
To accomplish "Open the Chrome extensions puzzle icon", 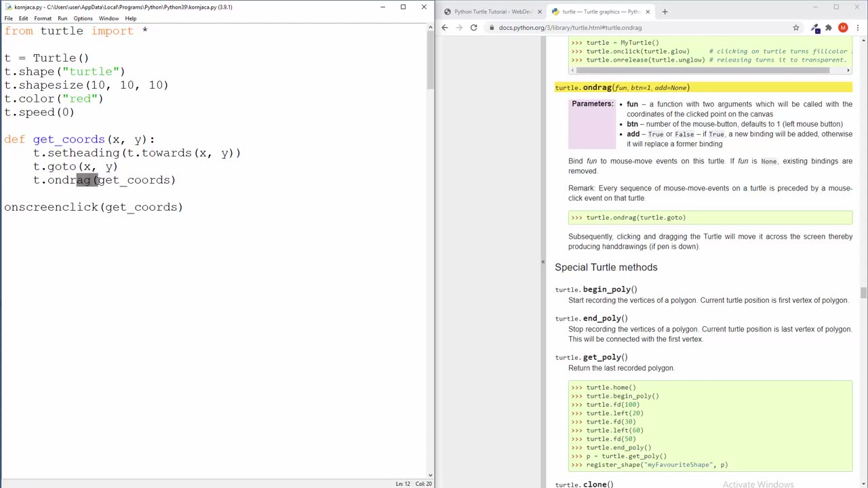I will coord(828,28).
